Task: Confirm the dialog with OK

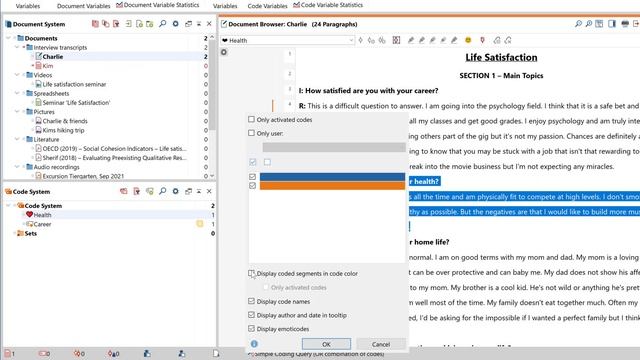Action: [326, 344]
